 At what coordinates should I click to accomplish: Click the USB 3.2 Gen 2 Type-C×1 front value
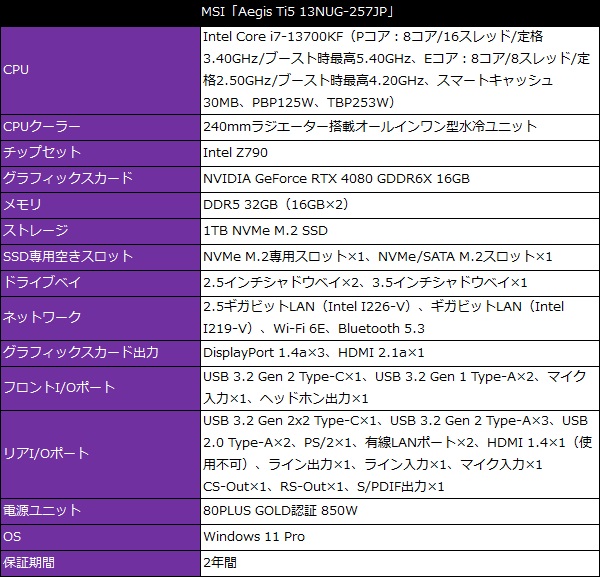click(394, 388)
